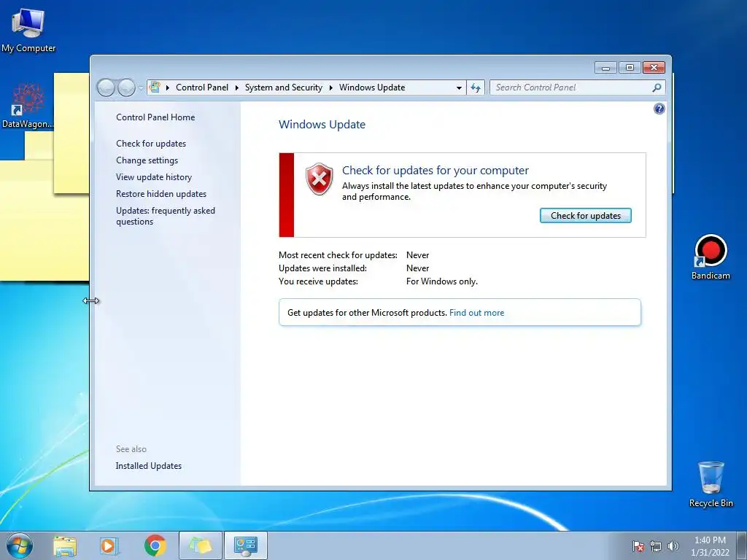The image size is (747, 560).
Task: Expand arrow after System and Security breadcrumb
Action: coord(330,87)
